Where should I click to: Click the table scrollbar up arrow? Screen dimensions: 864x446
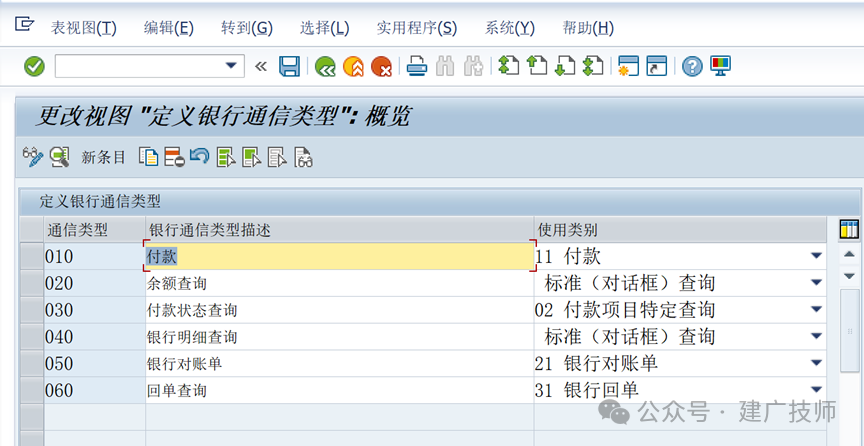click(849, 255)
